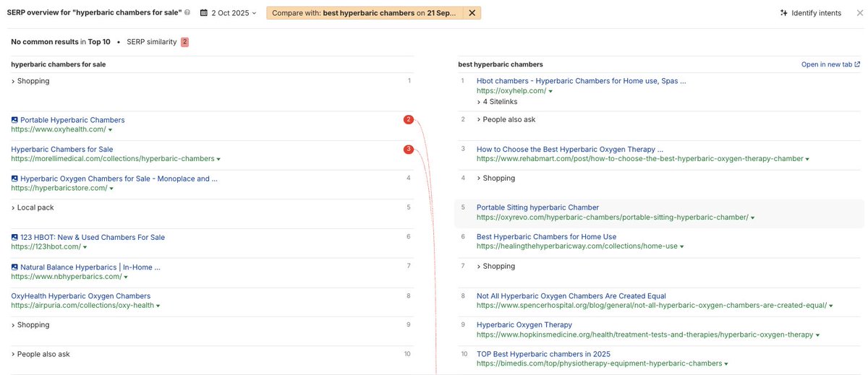Open dropdown arrow next to oxyhealth.com URL
This screenshot has height=375, width=868.
[x=110, y=130]
